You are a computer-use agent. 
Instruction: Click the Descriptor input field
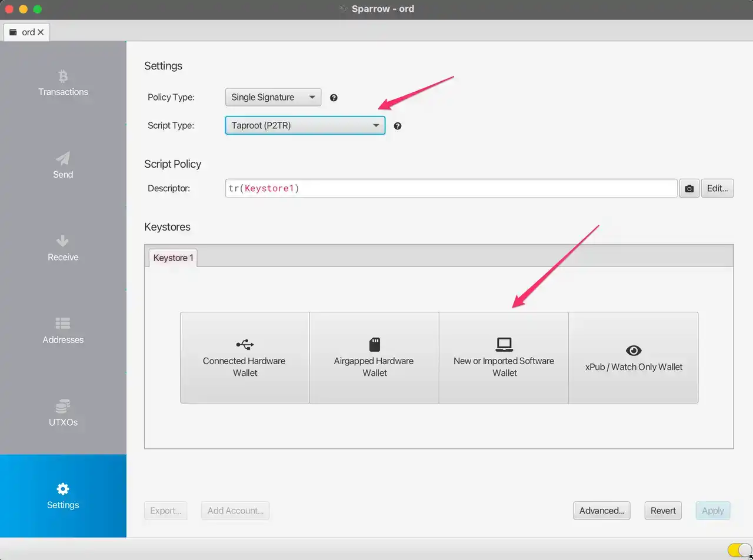point(451,189)
